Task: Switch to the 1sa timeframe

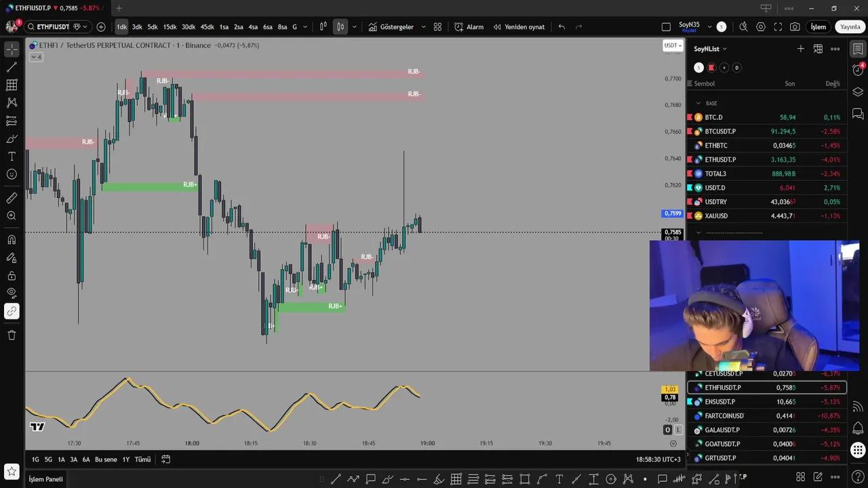Action: [224, 27]
